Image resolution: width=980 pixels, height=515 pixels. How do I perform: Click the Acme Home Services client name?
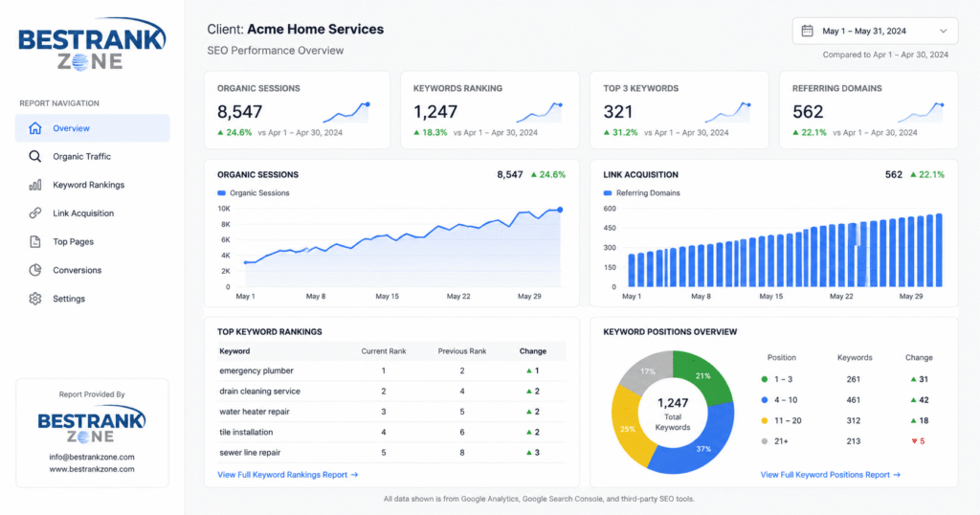[315, 30]
